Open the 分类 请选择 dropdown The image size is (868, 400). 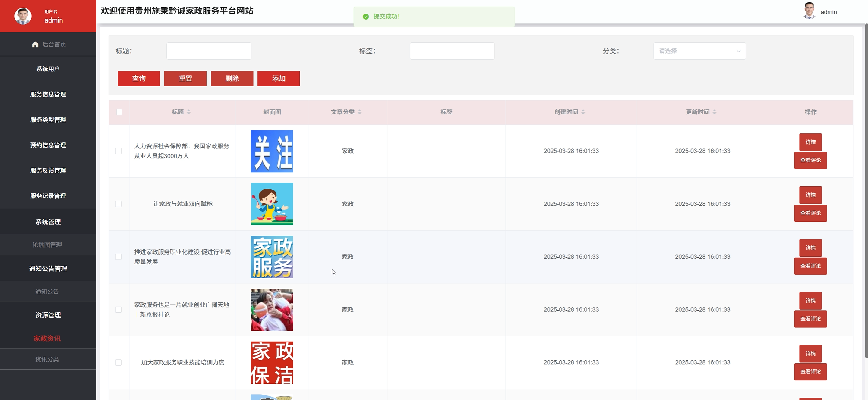(x=699, y=51)
